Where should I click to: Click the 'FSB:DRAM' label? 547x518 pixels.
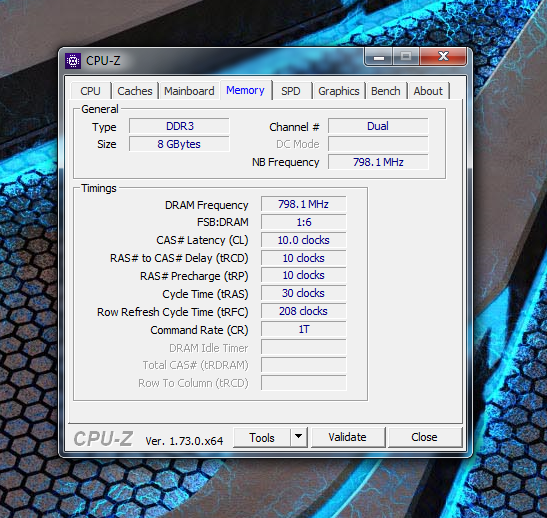tap(223, 222)
